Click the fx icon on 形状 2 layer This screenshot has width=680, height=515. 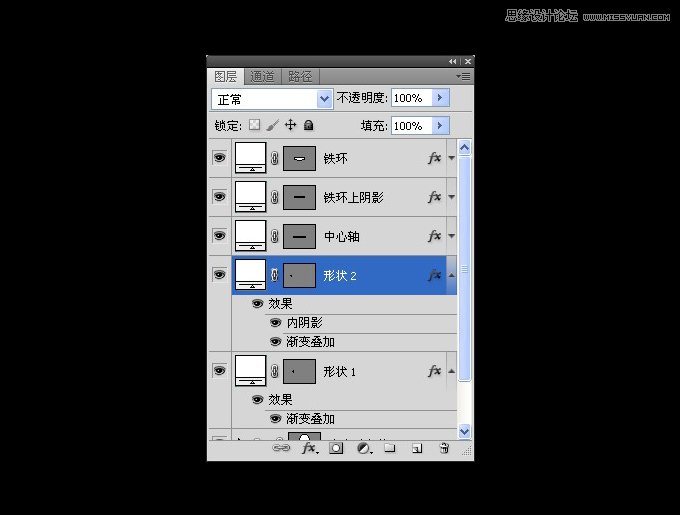(435, 275)
